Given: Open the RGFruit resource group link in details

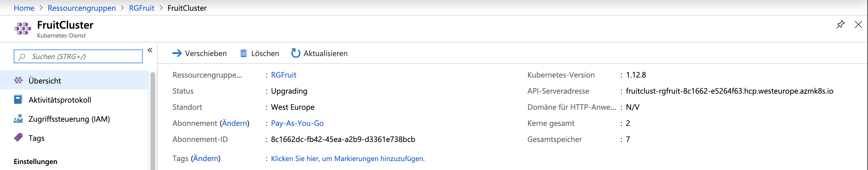Looking at the screenshot, I should pyautogui.click(x=283, y=75).
